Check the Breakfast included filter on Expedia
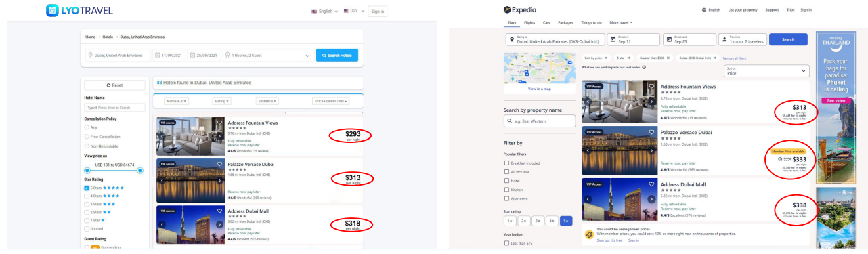Screen dimensions: 868x254 [x=507, y=163]
